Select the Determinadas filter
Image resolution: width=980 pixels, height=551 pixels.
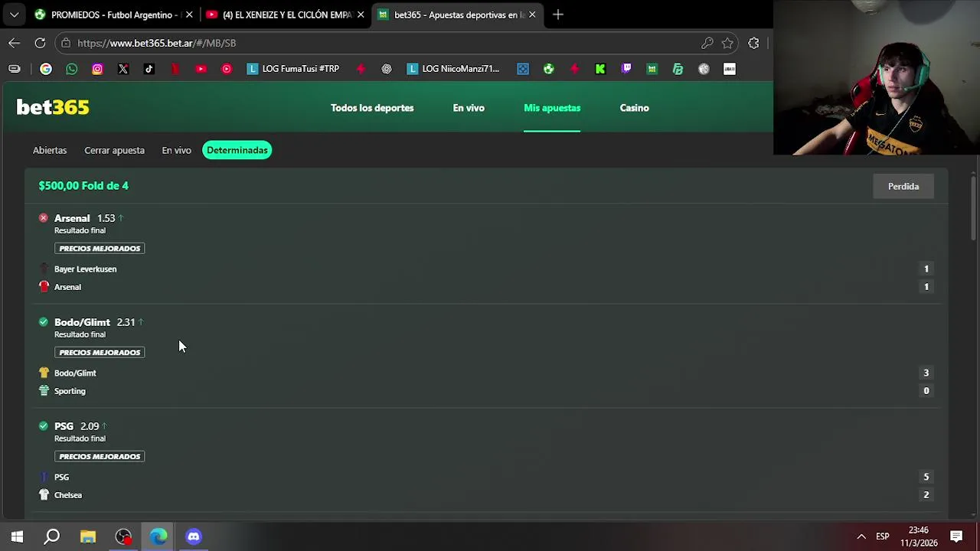pos(237,150)
